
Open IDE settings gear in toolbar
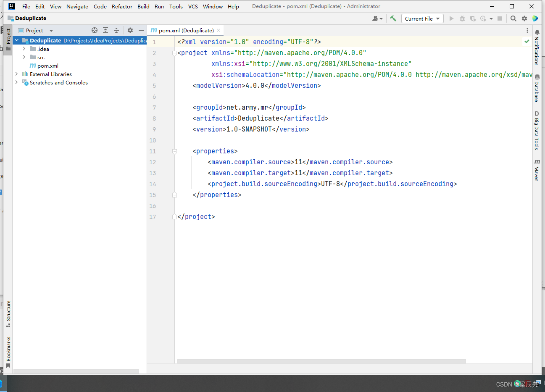(524, 18)
